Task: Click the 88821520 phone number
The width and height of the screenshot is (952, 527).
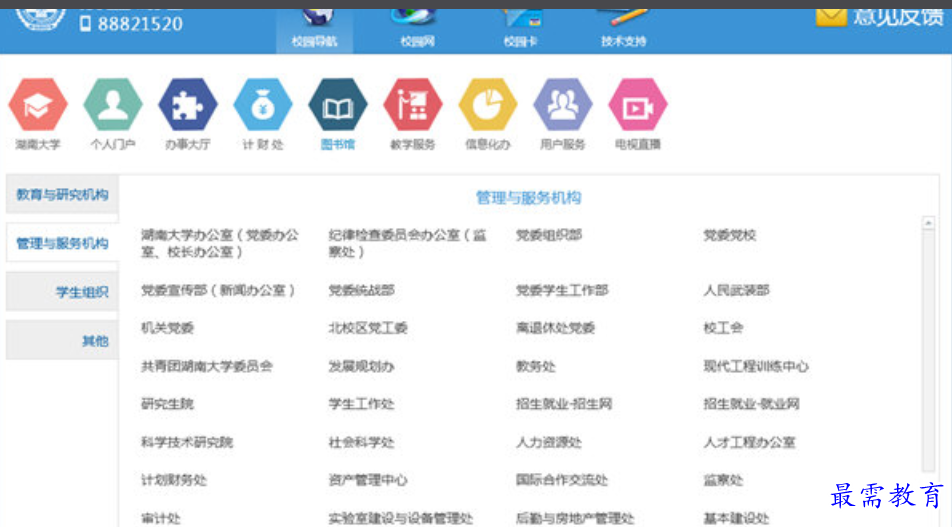Action: click(140, 24)
